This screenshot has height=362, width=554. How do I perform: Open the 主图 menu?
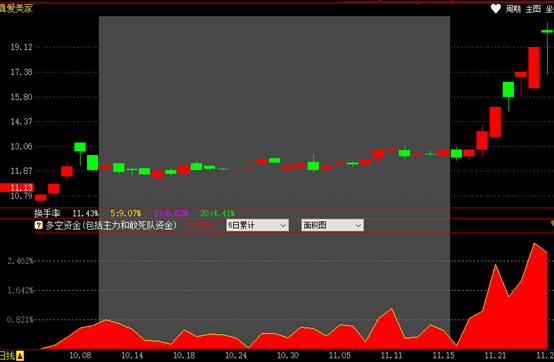coord(533,9)
